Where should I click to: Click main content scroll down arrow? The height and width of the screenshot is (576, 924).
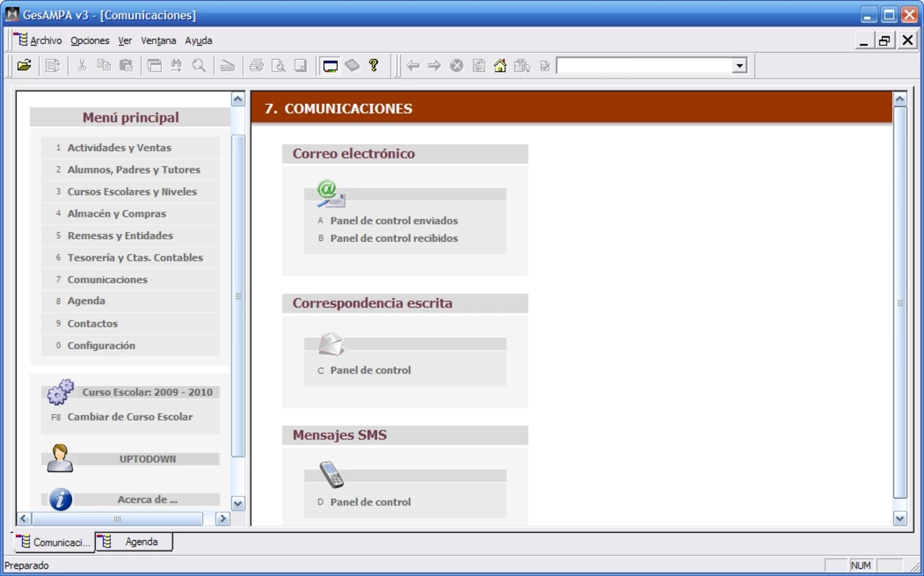click(x=900, y=518)
